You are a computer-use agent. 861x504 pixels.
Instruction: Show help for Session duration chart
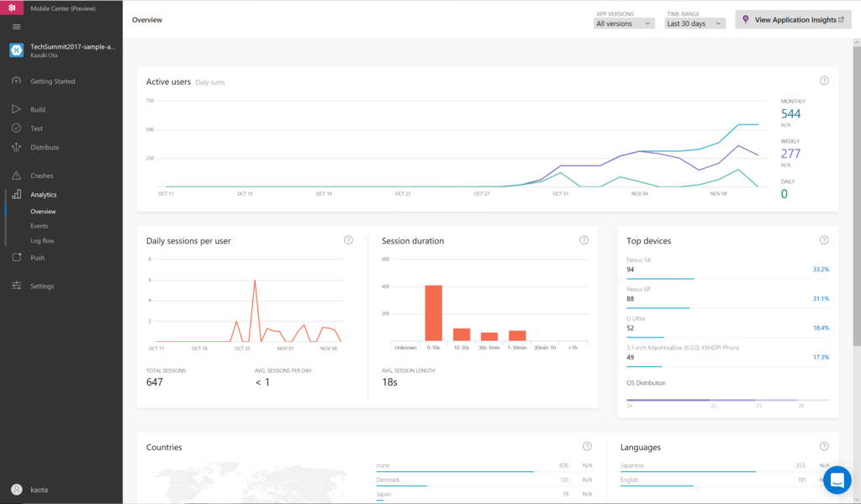(584, 239)
